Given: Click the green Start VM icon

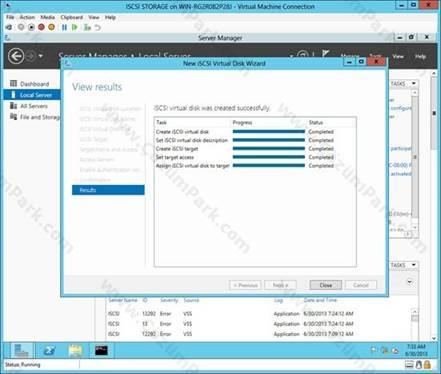Looking at the screenshot, I should [75, 27].
